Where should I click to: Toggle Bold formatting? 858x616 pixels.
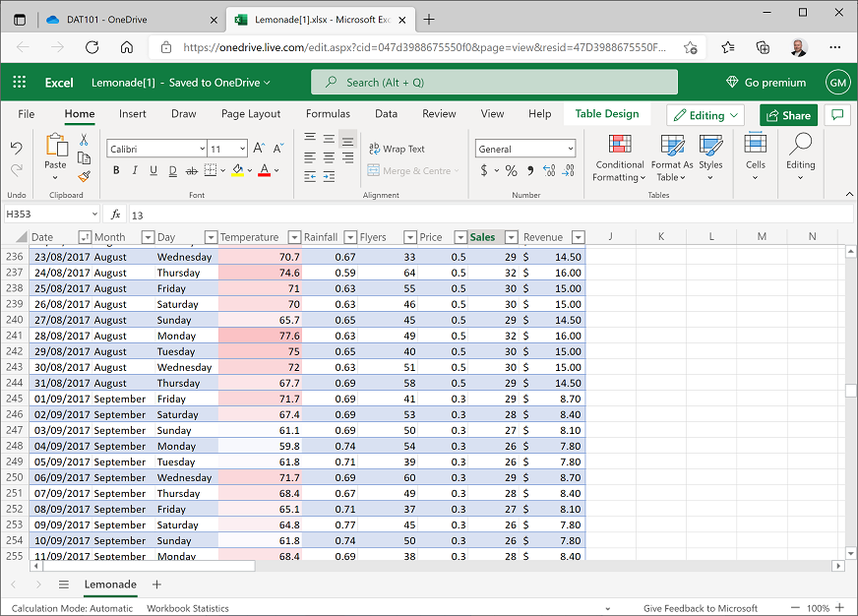click(x=116, y=170)
